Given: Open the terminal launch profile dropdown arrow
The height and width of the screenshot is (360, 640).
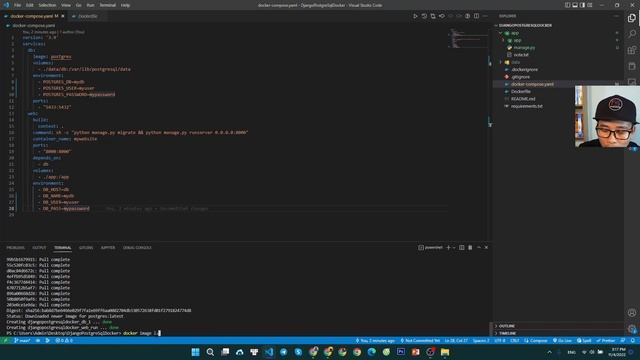Looking at the screenshot, I should (x=454, y=247).
